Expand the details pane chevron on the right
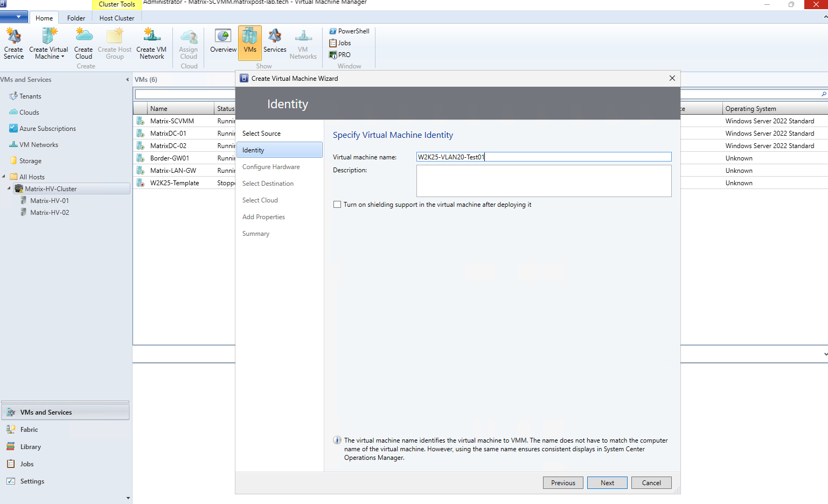 click(825, 354)
